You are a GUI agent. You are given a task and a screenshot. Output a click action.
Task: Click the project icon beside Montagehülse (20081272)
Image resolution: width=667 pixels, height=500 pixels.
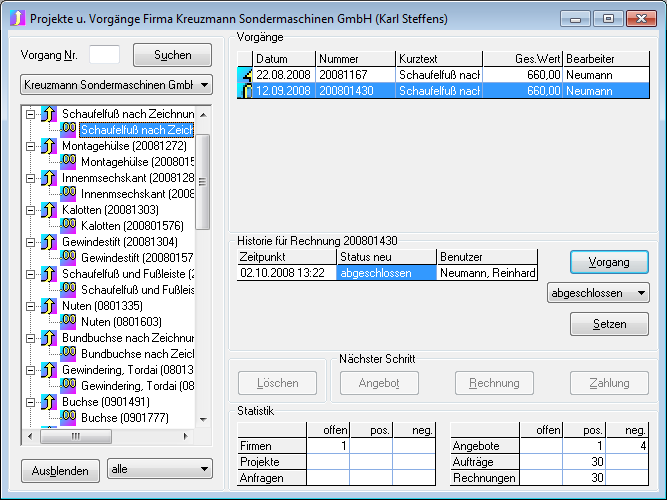[x=48, y=146]
